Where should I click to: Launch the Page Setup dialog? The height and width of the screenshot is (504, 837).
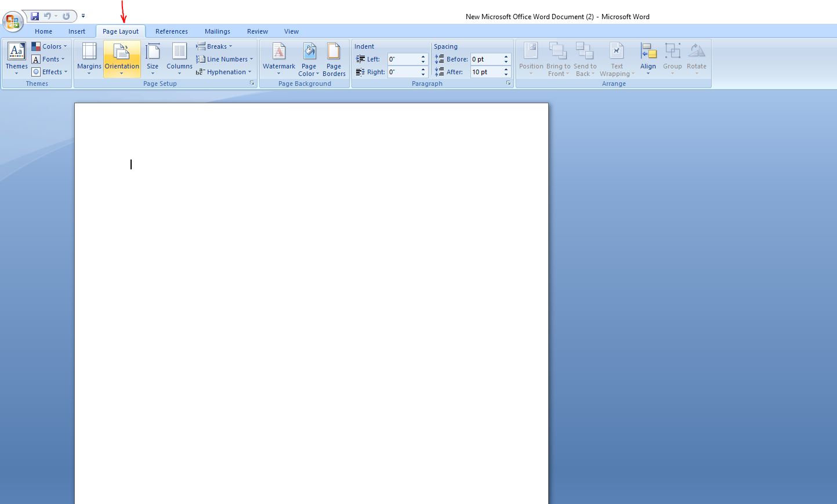[x=252, y=84]
